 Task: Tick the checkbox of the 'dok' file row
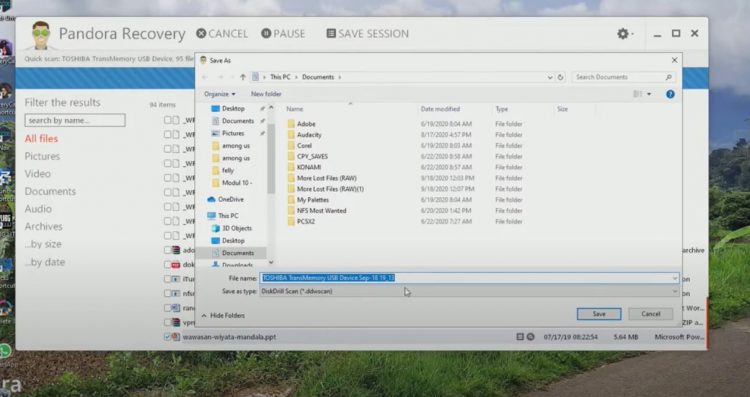point(167,265)
